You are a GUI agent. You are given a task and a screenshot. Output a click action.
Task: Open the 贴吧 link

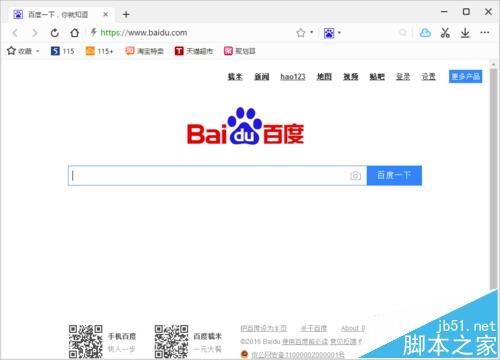[x=377, y=77]
